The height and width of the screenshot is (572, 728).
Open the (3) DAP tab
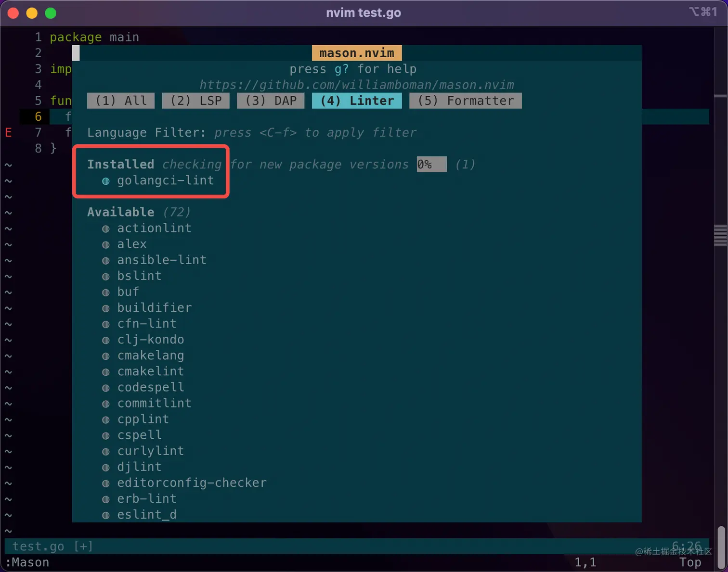(x=271, y=101)
